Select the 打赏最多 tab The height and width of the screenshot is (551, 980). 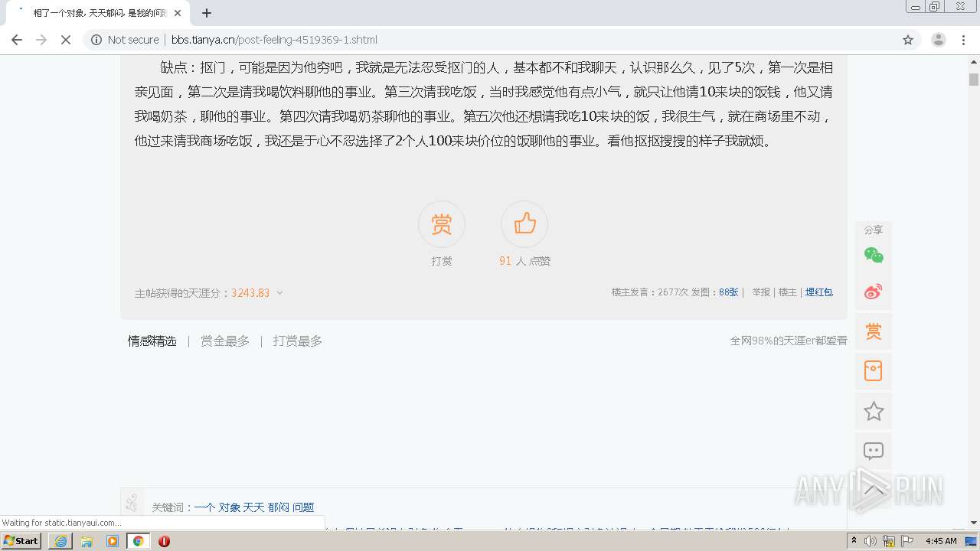point(298,341)
